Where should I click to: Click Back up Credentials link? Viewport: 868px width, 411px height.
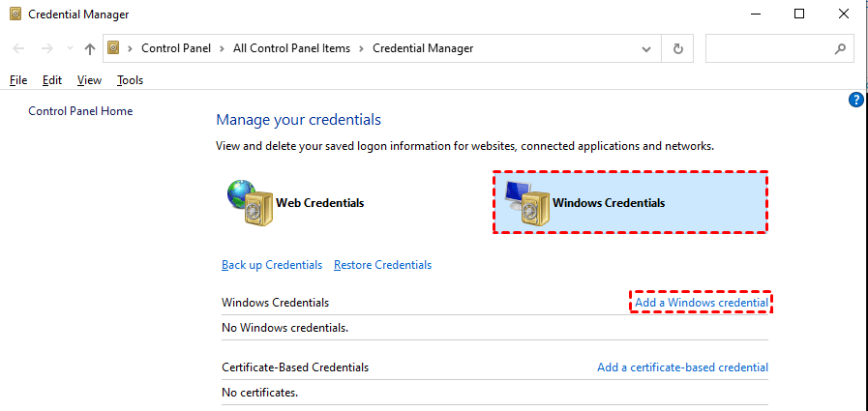[272, 265]
